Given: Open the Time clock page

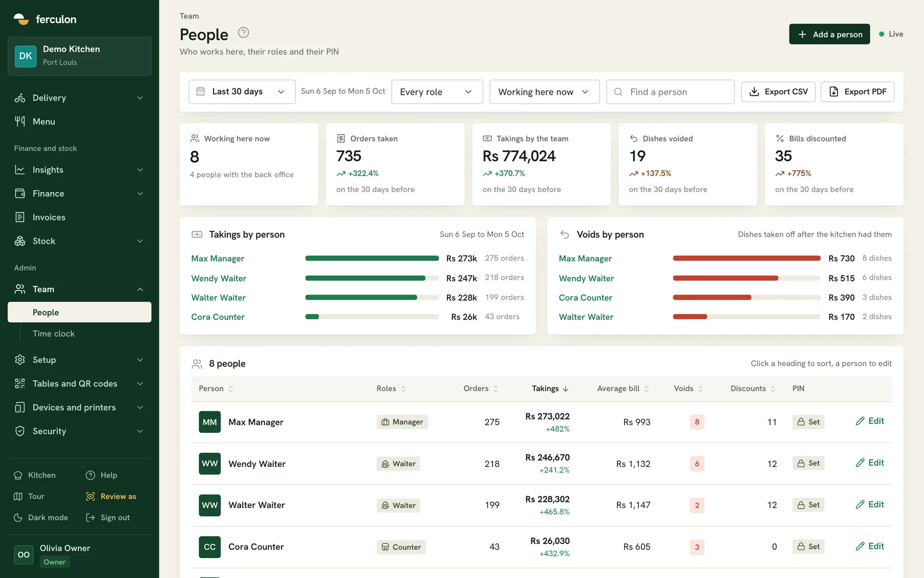Looking at the screenshot, I should [x=54, y=333].
